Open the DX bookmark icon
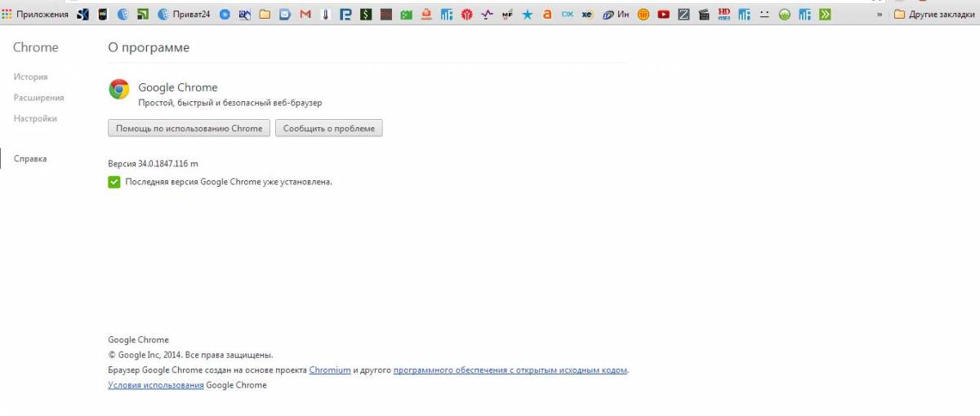 point(568,14)
